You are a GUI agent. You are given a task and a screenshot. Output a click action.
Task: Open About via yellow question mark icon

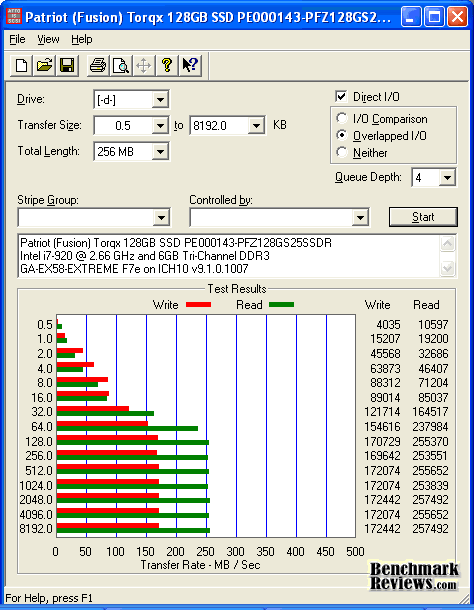(x=167, y=65)
